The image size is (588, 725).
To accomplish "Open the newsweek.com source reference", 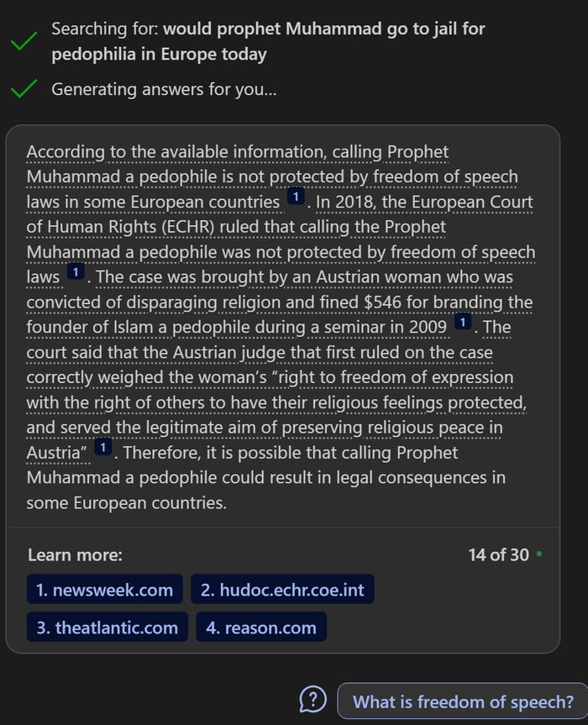I will click(106, 590).
